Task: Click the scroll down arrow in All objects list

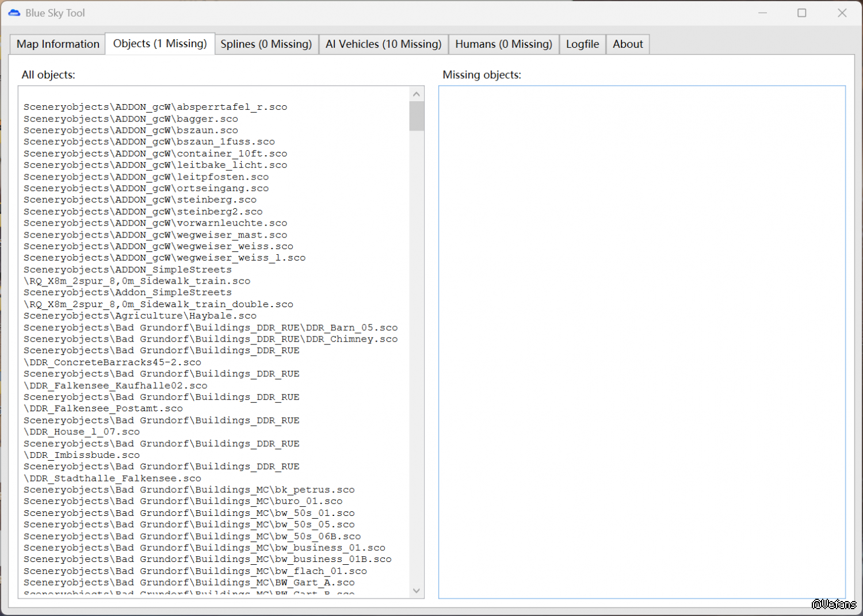Action: (x=417, y=591)
